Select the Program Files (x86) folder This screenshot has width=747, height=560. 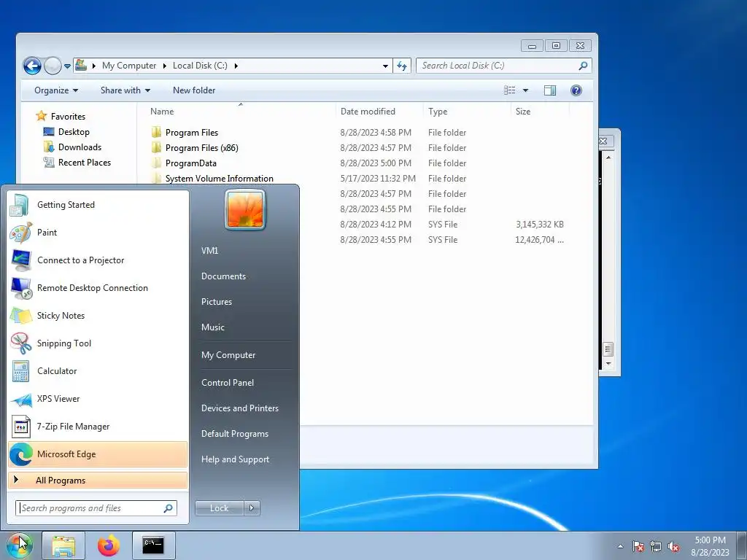click(x=201, y=148)
